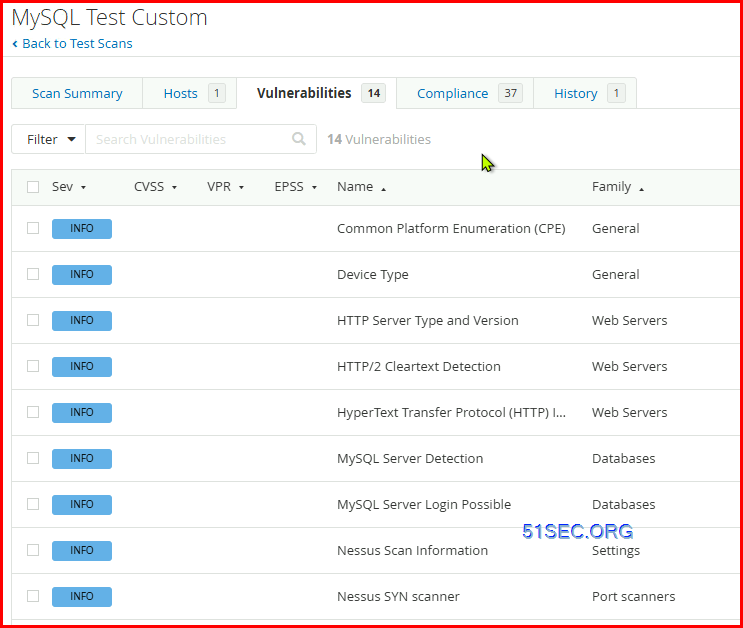Open the INFO badge for MySQL Server Detection
The height and width of the screenshot is (628, 743).
82,458
